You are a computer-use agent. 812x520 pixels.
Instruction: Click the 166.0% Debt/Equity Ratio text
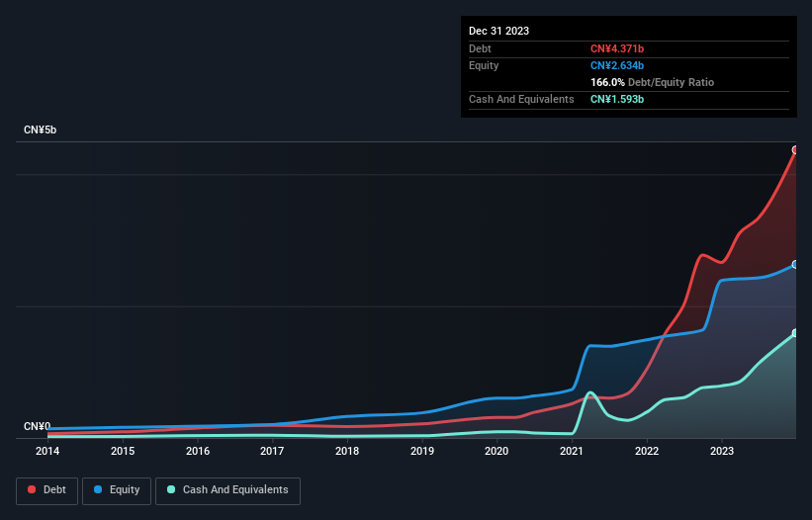pos(652,82)
